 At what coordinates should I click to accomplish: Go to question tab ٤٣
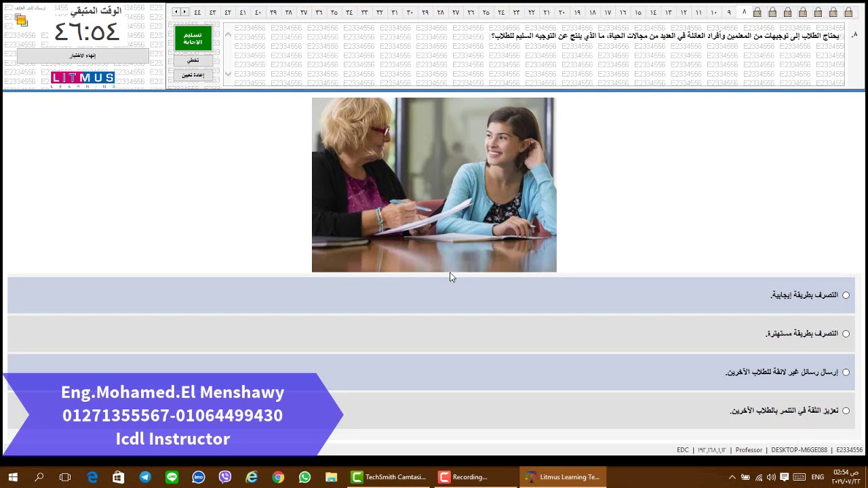[x=212, y=12]
